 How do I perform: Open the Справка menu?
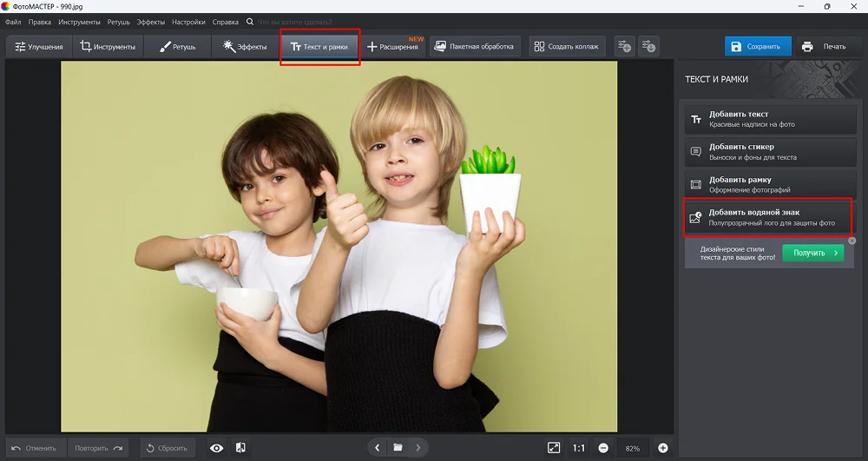point(226,22)
